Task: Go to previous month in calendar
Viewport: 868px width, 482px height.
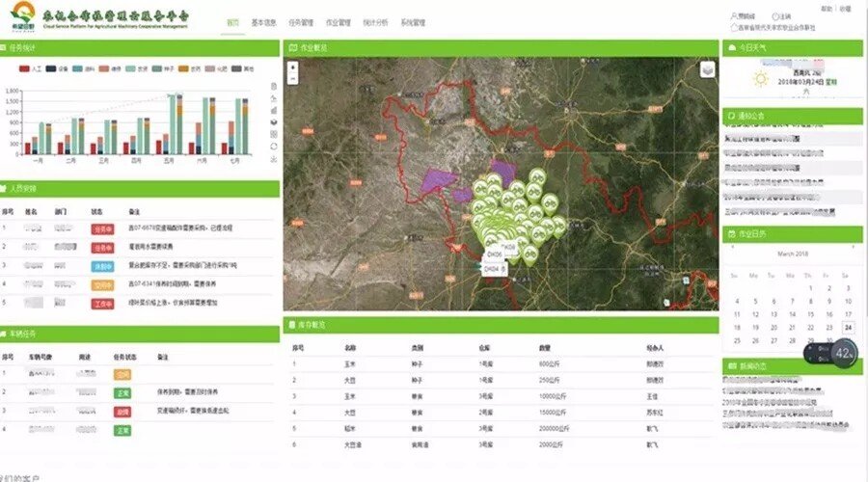Action: tap(733, 247)
